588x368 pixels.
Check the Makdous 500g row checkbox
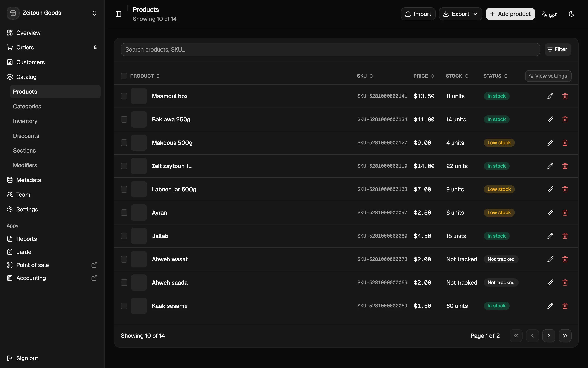(x=124, y=143)
